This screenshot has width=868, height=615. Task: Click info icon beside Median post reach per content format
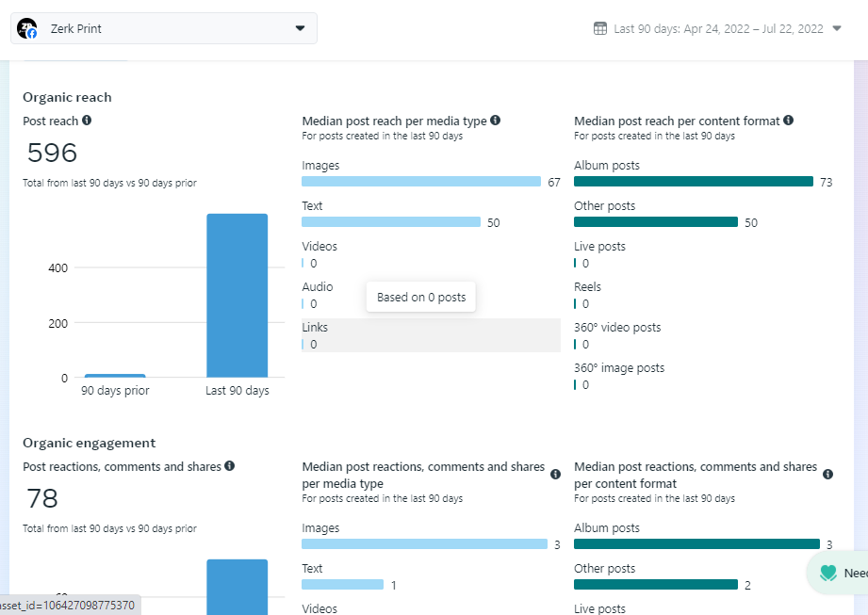788,121
